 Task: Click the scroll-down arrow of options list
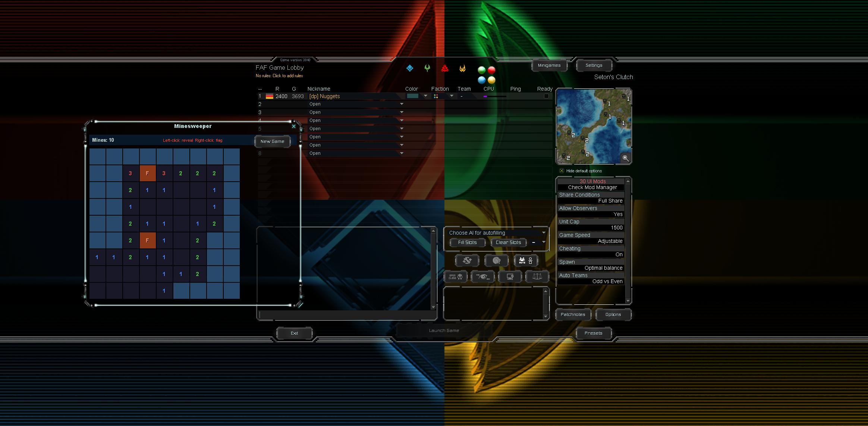click(628, 301)
